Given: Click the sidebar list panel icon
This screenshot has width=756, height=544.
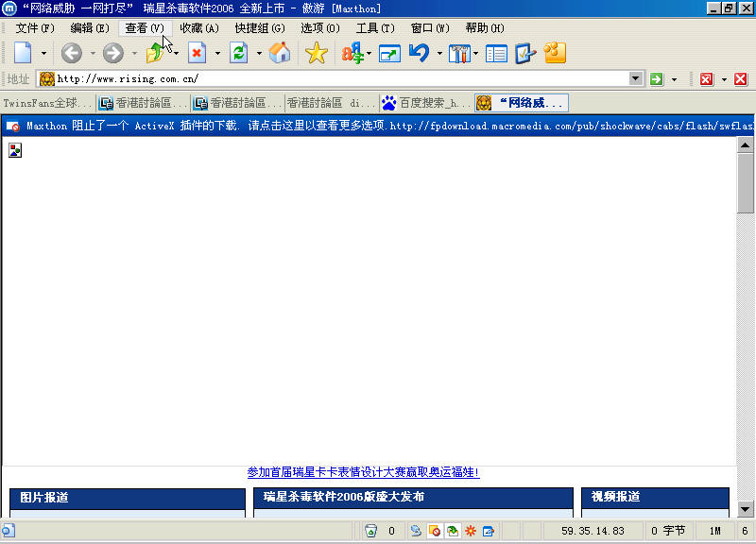Looking at the screenshot, I should pos(496,54).
